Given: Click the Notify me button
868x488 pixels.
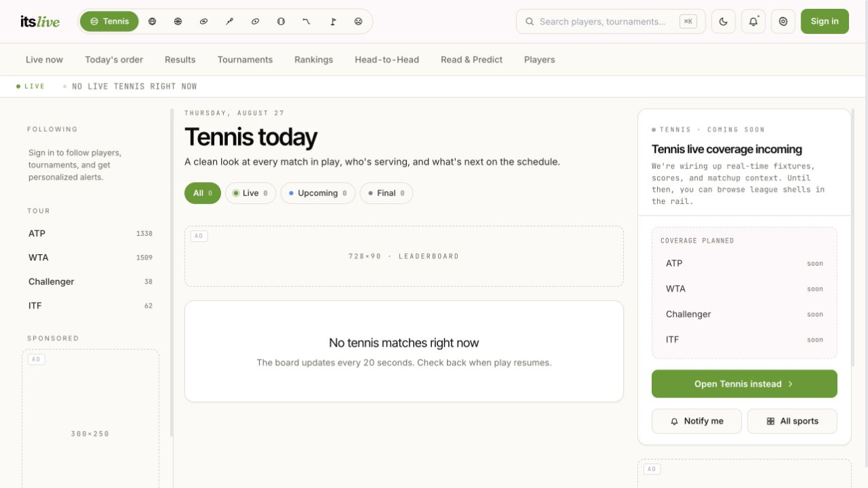Looking at the screenshot, I should click(x=697, y=421).
